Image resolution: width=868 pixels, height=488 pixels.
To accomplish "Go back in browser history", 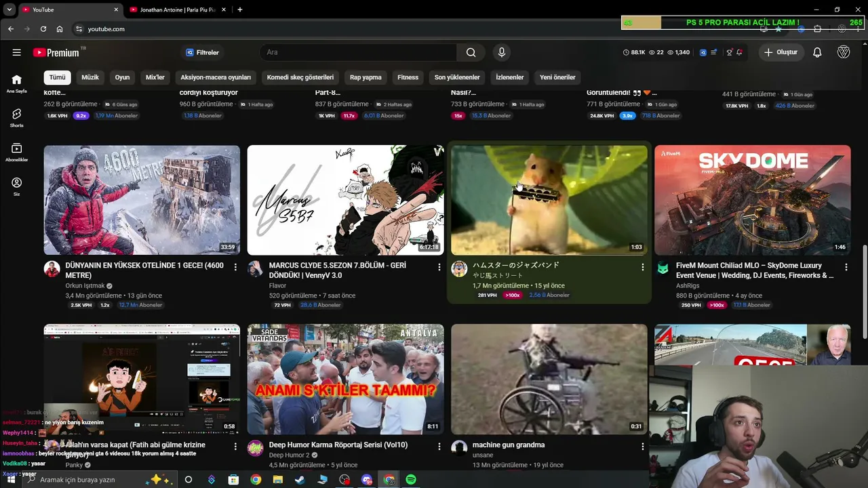I will tap(11, 29).
